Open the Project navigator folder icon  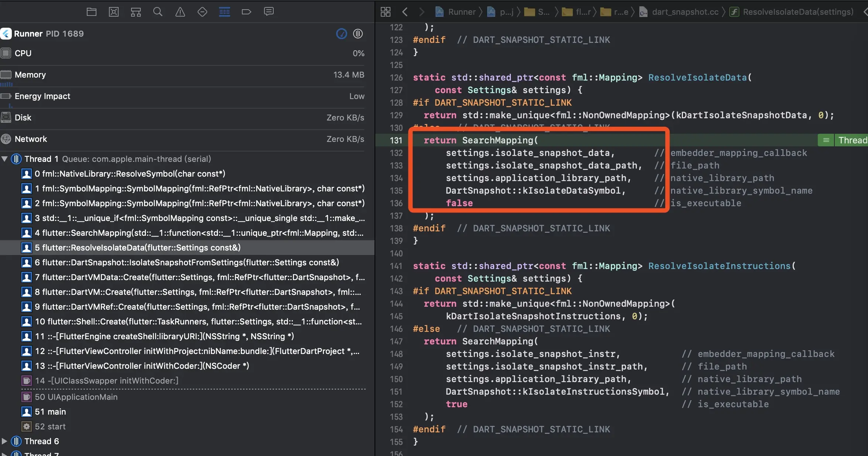pos(92,12)
